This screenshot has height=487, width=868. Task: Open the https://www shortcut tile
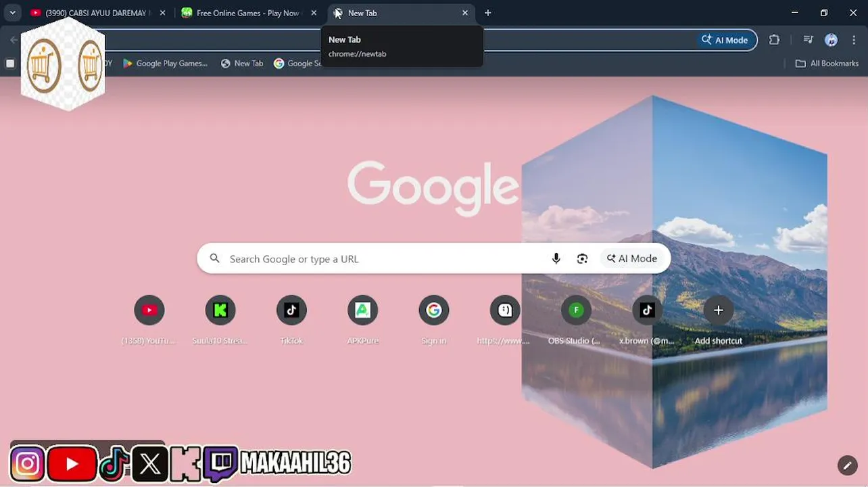(505, 310)
